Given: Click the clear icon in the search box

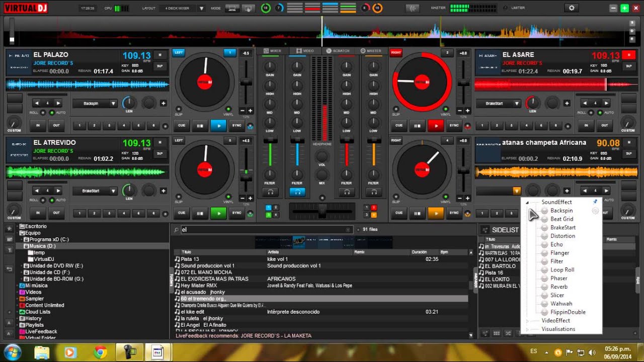Looking at the screenshot, I should (x=348, y=229).
